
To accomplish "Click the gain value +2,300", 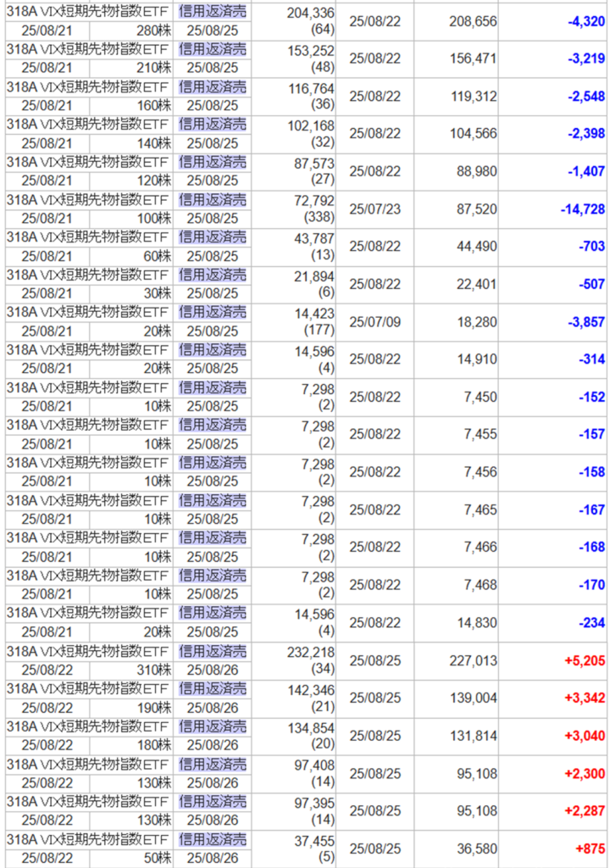I will tap(585, 773).
